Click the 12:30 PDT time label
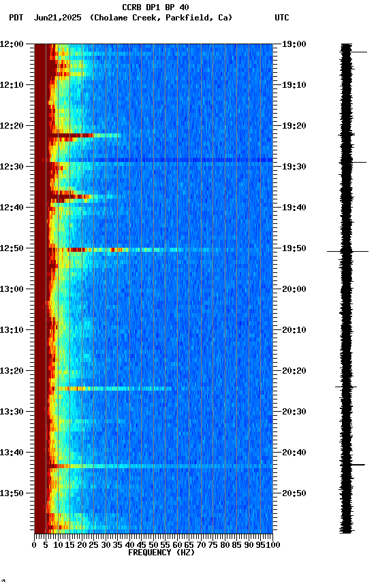Image resolution: width=376 pixels, height=588 pixels. [12, 167]
